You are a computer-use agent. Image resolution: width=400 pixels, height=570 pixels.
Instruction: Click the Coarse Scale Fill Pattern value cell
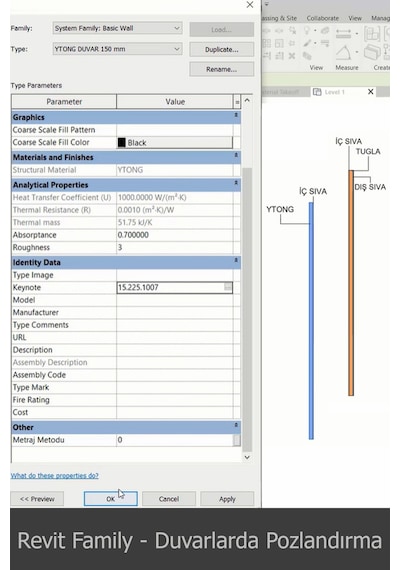coord(175,130)
